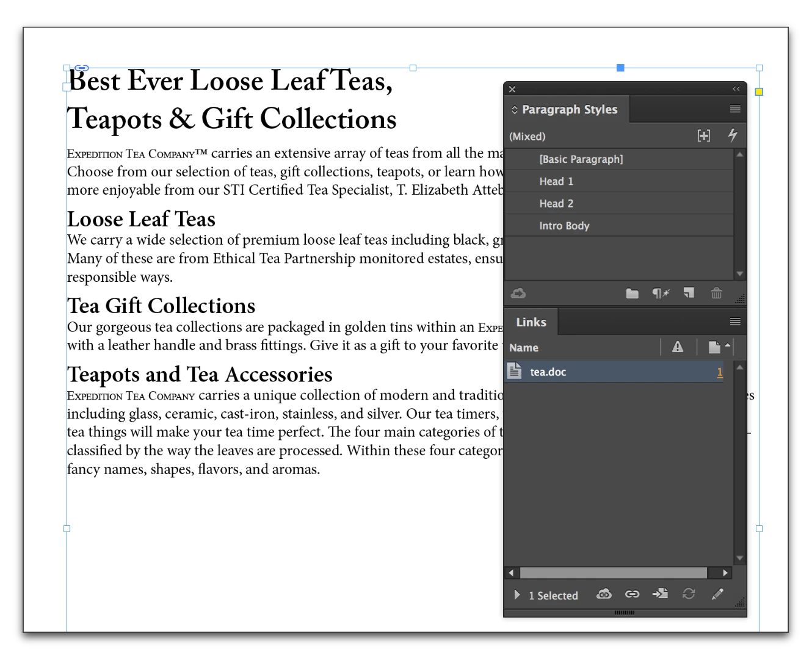Delete selected style with trash icon
Image resolution: width=812 pixels, height=659 pixels.
(x=717, y=293)
